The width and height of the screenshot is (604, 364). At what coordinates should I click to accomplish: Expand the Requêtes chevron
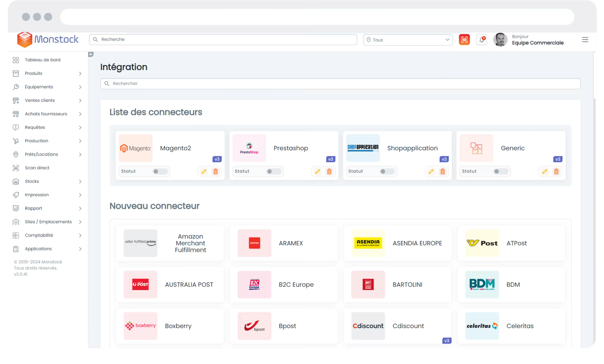80,128
